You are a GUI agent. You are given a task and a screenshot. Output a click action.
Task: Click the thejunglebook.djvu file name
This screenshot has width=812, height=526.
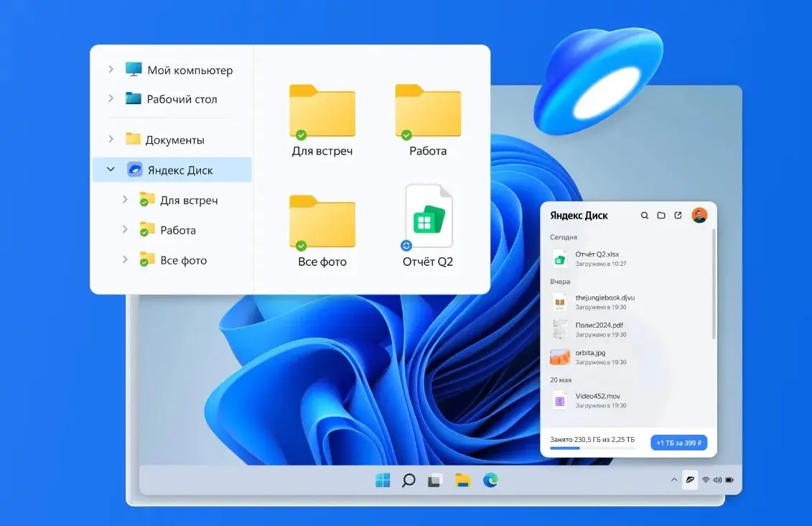[x=605, y=297]
